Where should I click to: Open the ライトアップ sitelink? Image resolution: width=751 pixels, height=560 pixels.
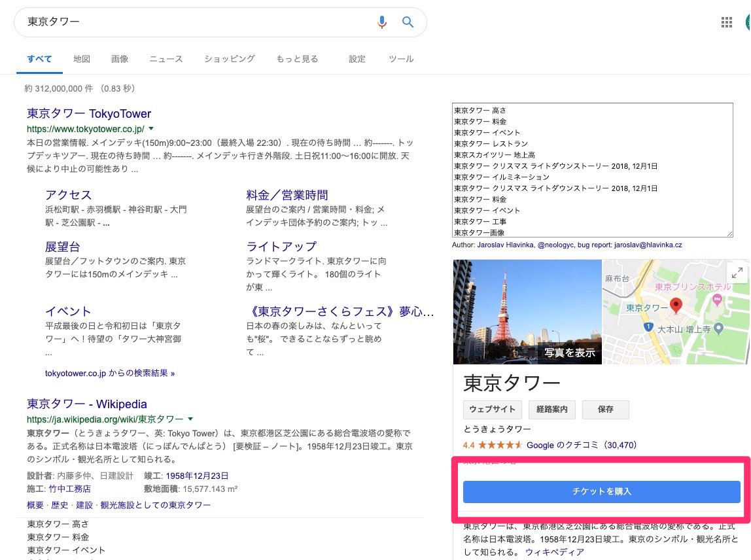(x=281, y=247)
